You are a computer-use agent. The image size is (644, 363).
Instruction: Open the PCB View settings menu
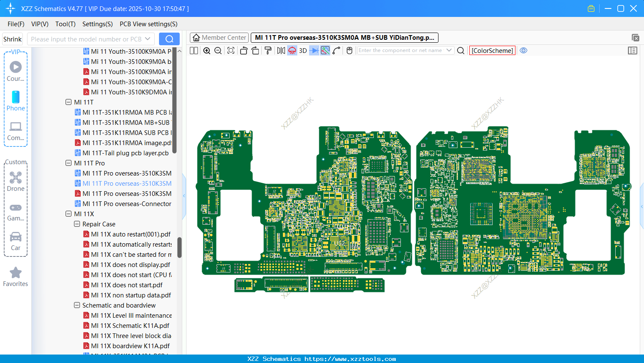[148, 24]
